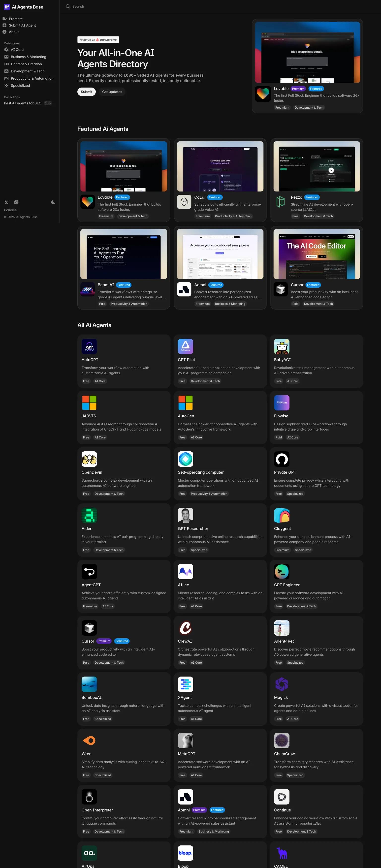Open the Wren orange eye icon
381x868 pixels.
(89, 740)
